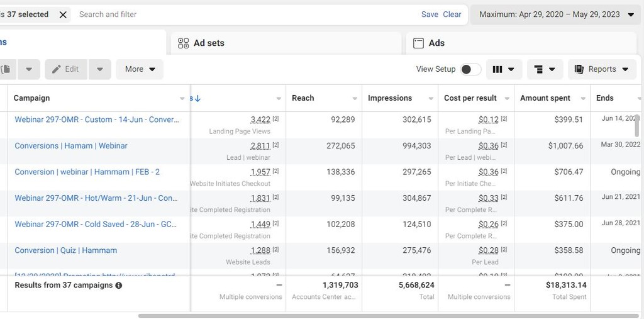Image resolution: width=644 pixels, height=319 pixels.
Task: Click the Clear filter link
Action: pyautogui.click(x=452, y=14)
